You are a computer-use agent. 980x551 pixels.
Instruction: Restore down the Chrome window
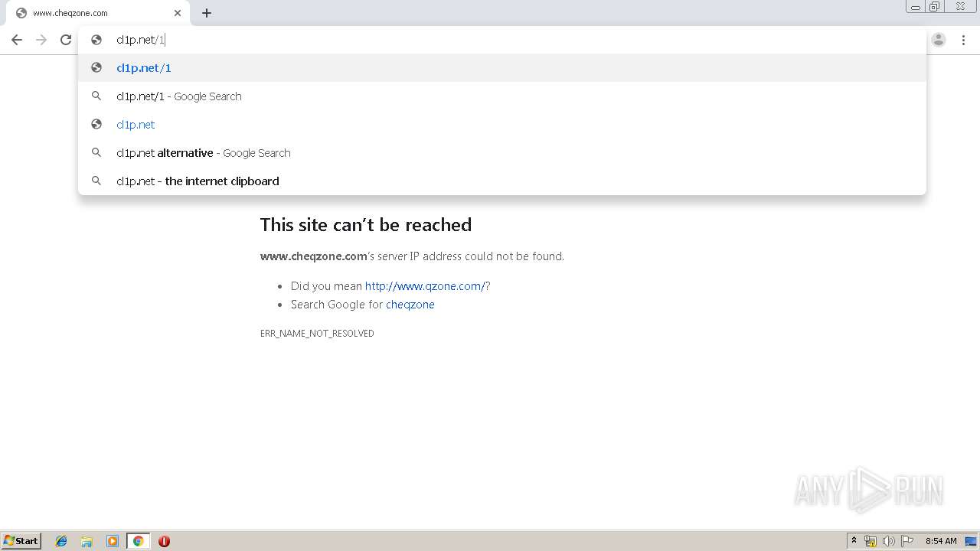point(935,6)
